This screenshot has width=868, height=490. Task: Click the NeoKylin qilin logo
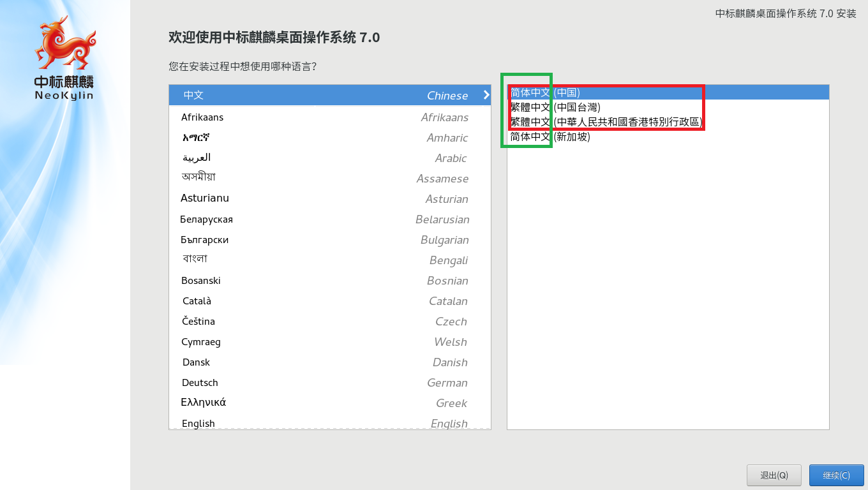click(64, 58)
